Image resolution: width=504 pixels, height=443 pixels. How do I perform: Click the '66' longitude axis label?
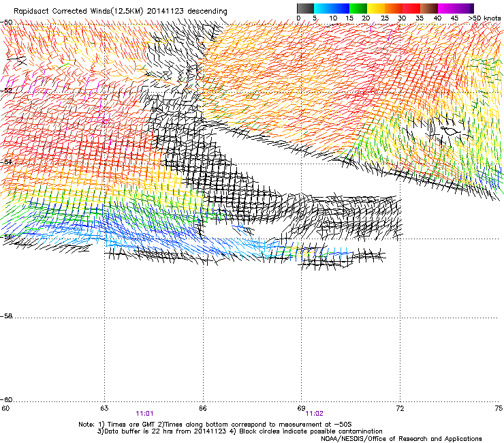coord(202,408)
